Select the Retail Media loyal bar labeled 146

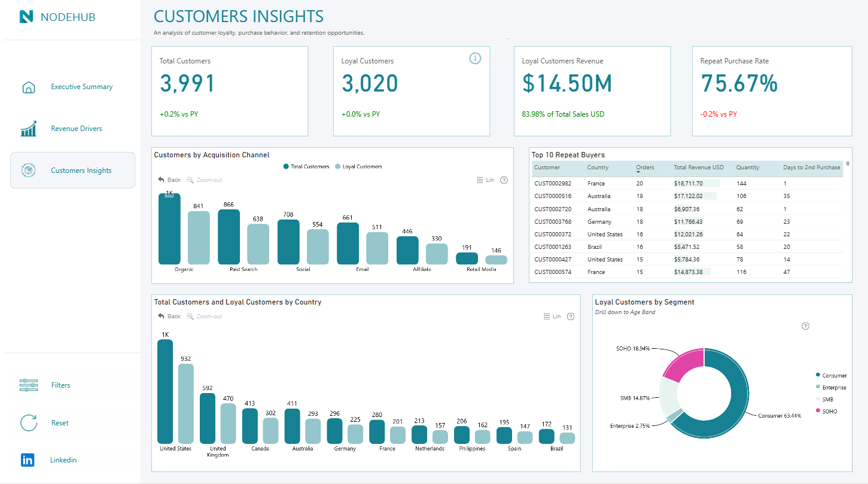click(x=496, y=260)
